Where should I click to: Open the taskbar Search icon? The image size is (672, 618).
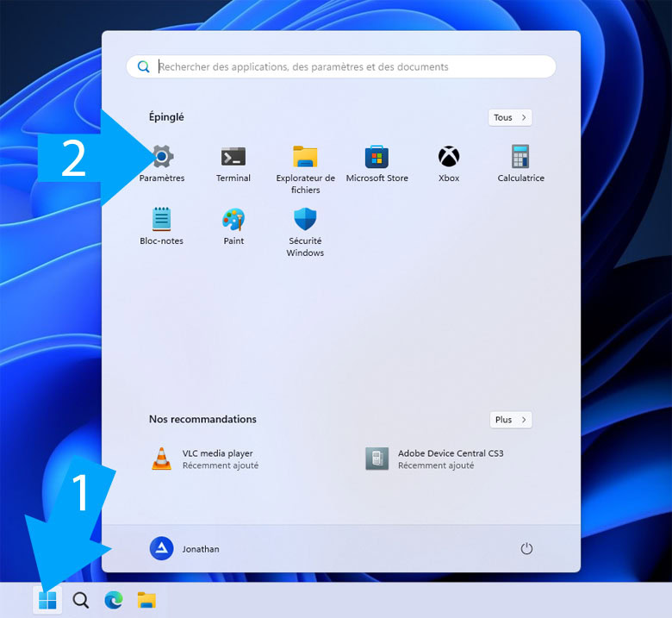tap(81, 600)
